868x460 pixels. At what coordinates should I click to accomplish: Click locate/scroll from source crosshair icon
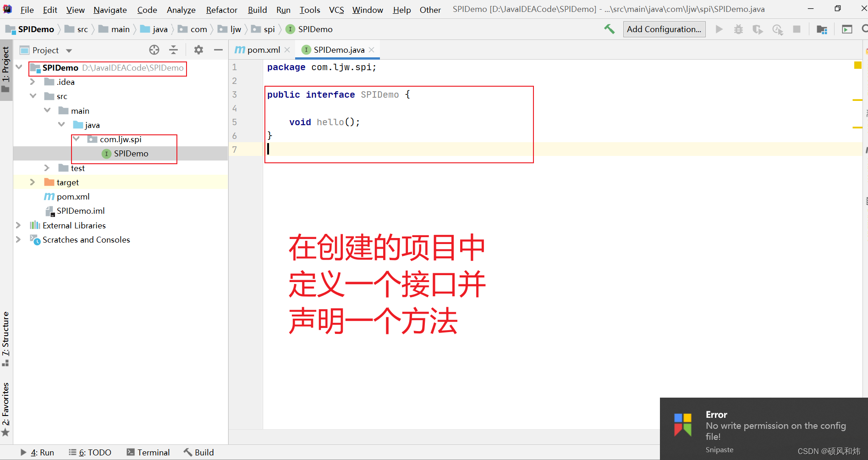point(154,50)
